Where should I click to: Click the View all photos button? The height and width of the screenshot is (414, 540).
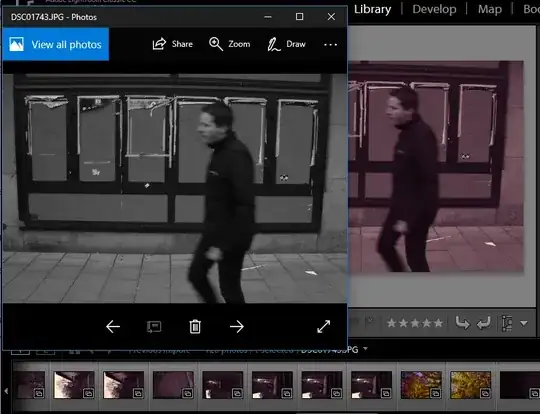coord(56,44)
